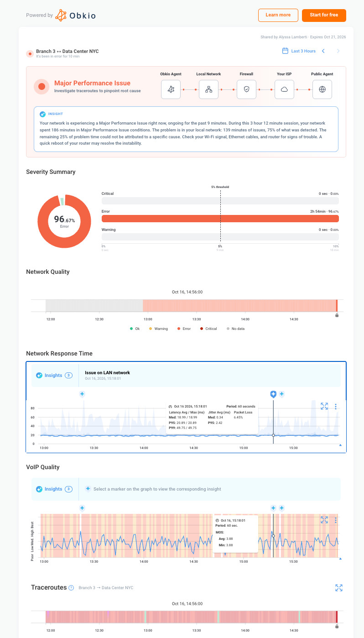Click Insights count badge in VoIP Quality
Viewport: 364px width, 638px height.
point(68,489)
